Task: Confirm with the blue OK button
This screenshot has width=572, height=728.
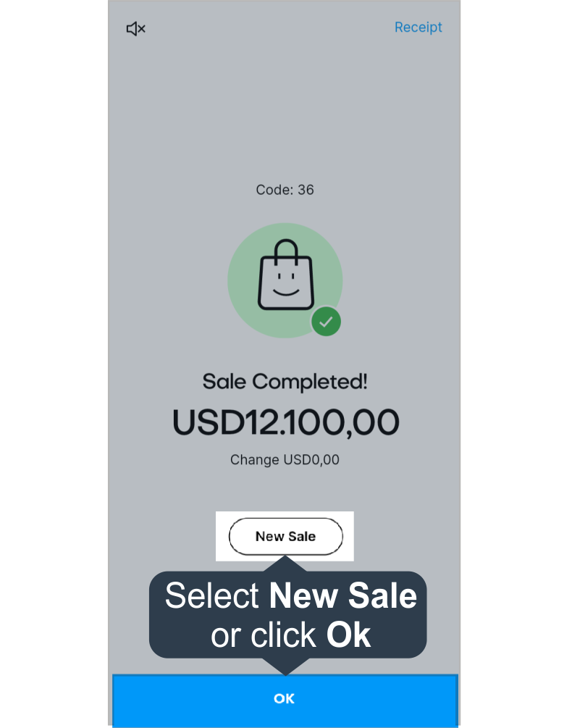Action: point(285,699)
